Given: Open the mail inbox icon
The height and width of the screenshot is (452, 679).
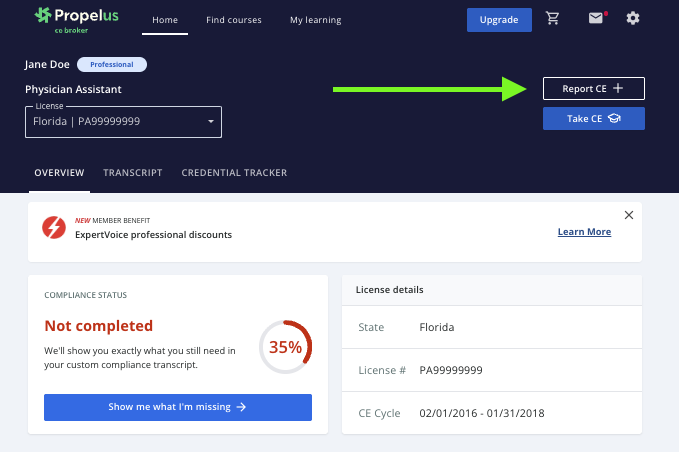Looking at the screenshot, I should click(596, 19).
